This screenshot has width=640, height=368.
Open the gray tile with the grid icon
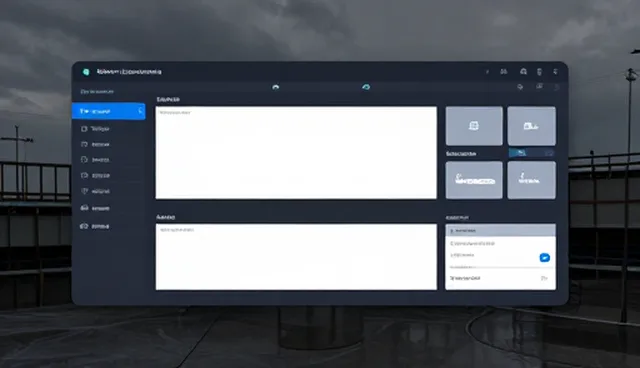(474, 126)
